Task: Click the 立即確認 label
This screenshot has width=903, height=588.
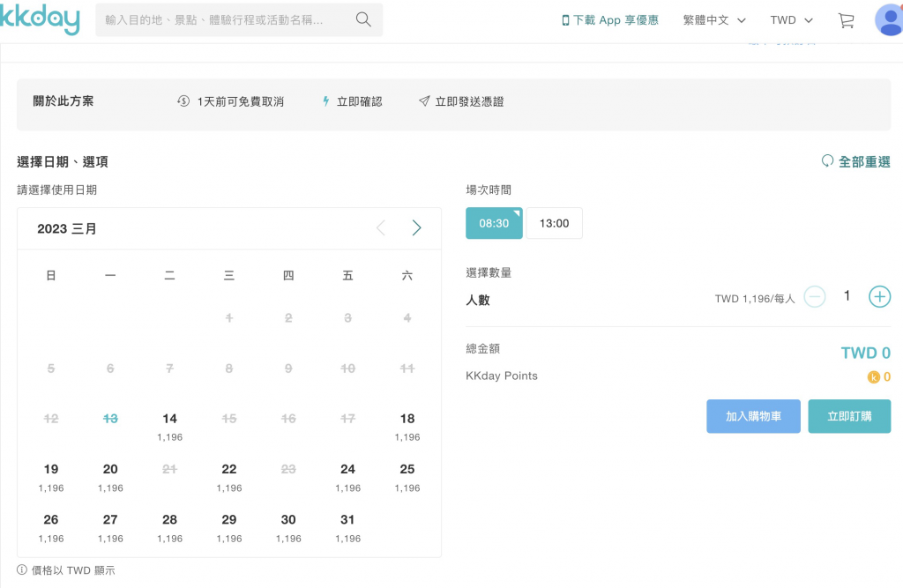Action: pyautogui.click(x=360, y=102)
